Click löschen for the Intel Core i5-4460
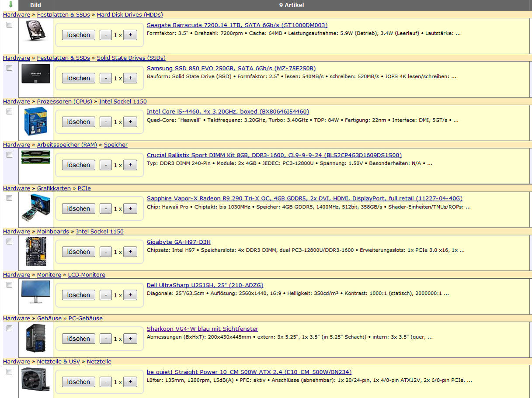The image size is (532, 398). click(x=79, y=122)
